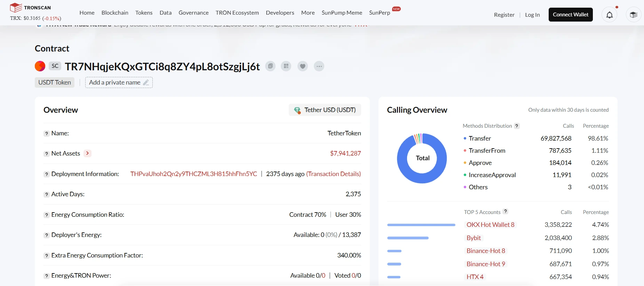Click the Connect Wallet button
This screenshot has width=644, height=286.
[x=571, y=15]
